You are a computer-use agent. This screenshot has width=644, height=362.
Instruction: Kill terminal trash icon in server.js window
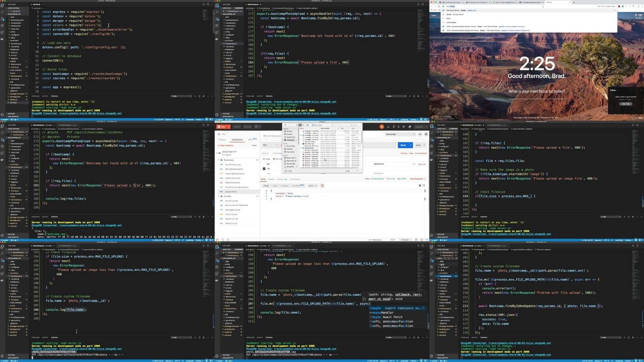pyautogui.click(x=203, y=96)
